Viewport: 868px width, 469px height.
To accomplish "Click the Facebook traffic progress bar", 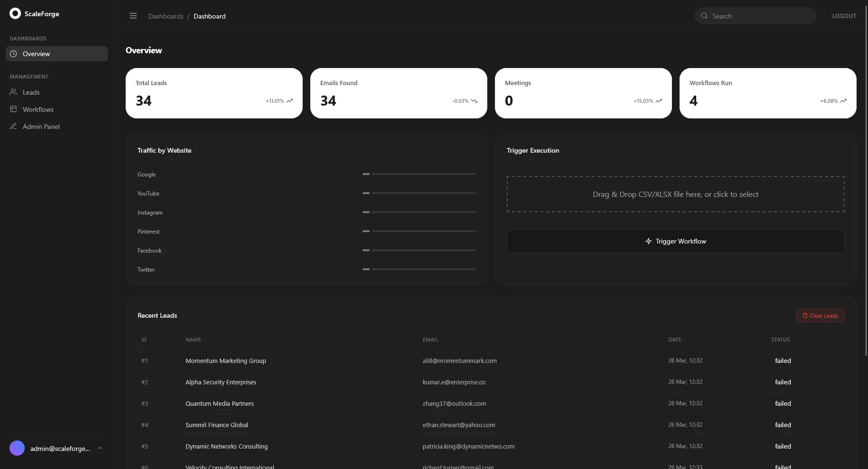I will click(419, 250).
